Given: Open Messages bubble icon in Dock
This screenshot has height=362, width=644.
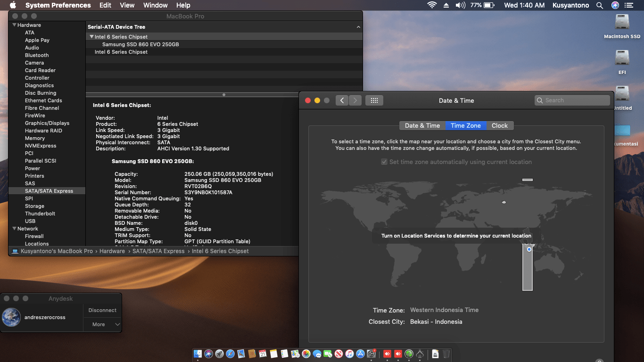Looking at the screenshot, I should 317,354.
